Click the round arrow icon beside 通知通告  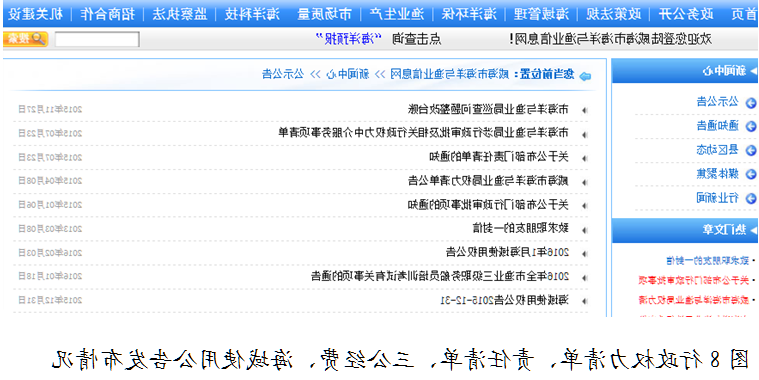pyautogui.click(x=751, y=126)
